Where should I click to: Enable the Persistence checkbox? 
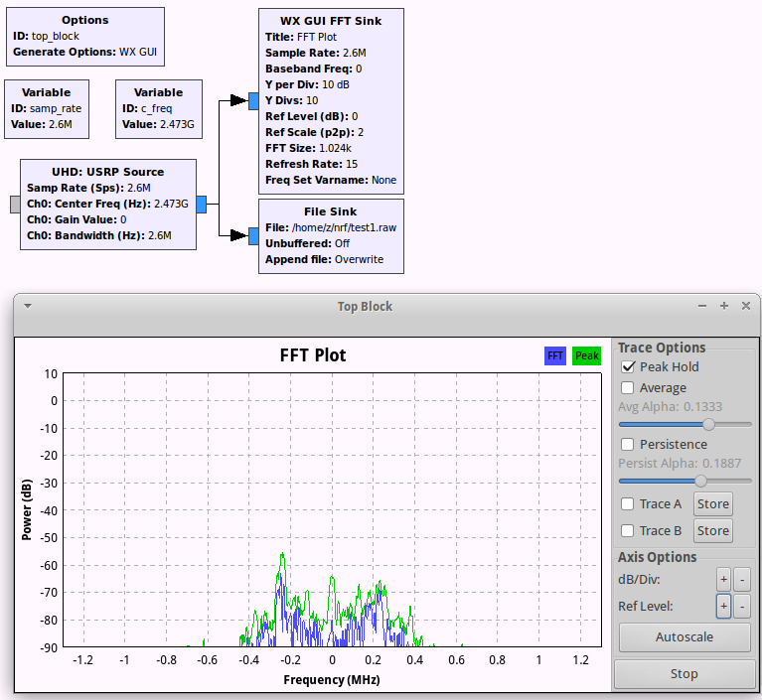point(628,444)
